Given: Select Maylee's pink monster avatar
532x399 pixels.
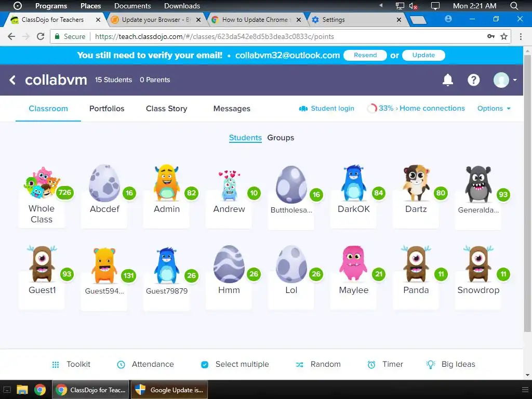Looking at the screenshot, I should coord(353,263).
